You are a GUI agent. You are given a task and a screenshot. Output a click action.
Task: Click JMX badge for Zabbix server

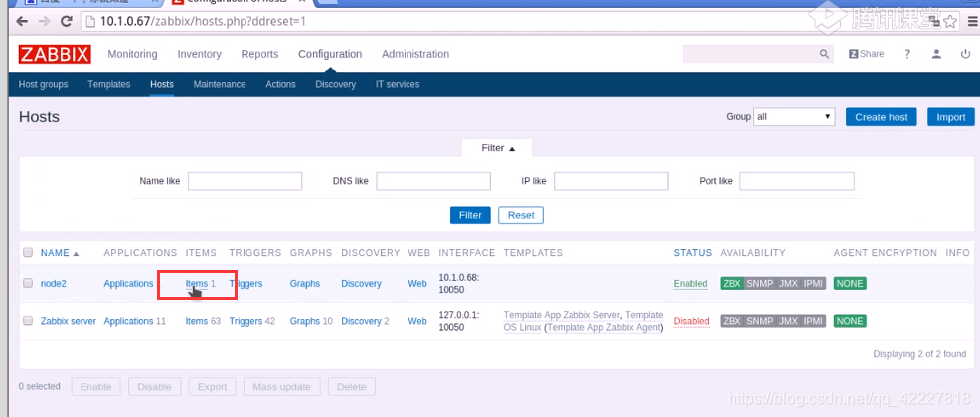pos(789,321)
